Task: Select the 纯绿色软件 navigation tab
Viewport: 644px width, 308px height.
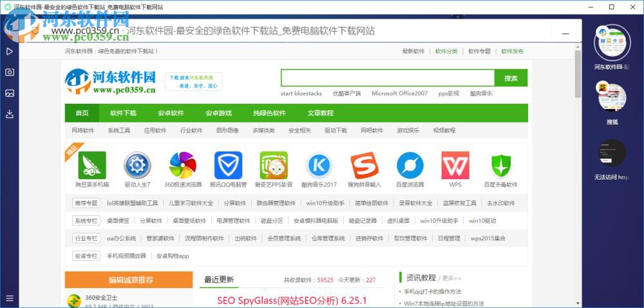Action: [x=269, y=113]
